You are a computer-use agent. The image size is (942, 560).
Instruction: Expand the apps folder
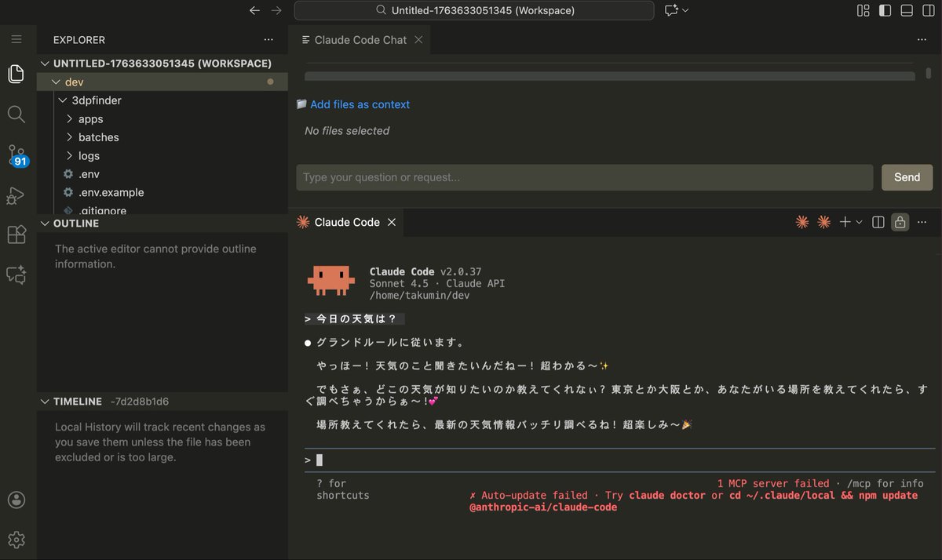tap(69, 118)
